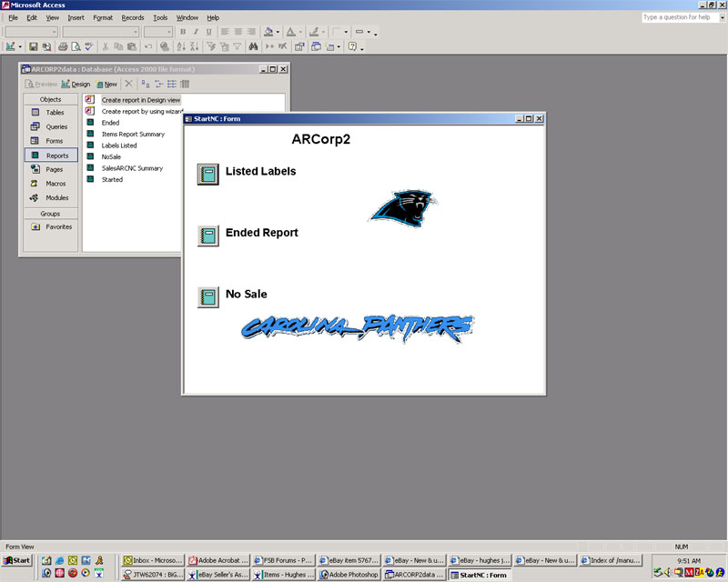
Task: Expand the Line/Border Color dropdown arrow
Action: click(323, 32)
